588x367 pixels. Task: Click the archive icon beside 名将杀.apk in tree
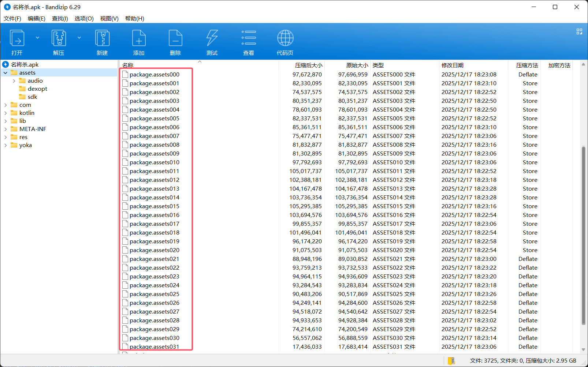[x=5, y=64]
